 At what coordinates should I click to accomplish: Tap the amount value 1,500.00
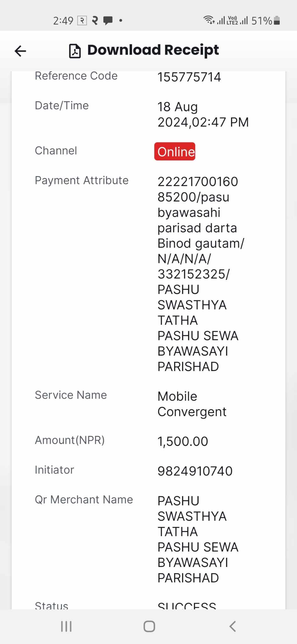tap(183, 441)
